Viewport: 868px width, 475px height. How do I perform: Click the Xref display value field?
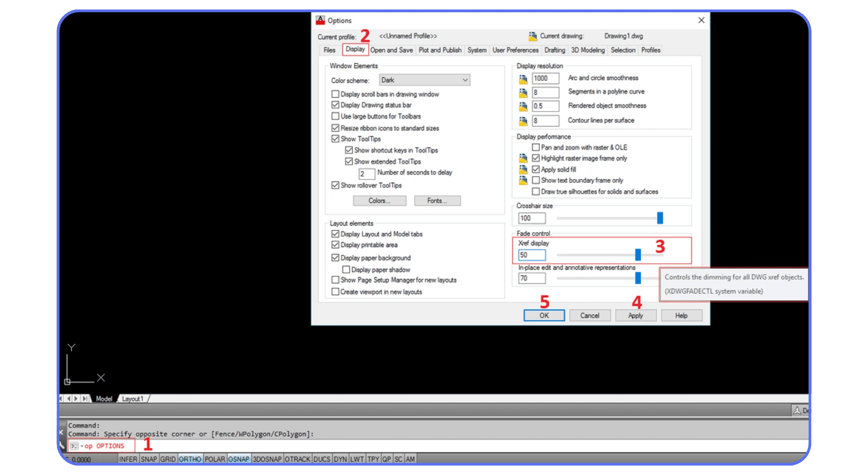(532, 255)
